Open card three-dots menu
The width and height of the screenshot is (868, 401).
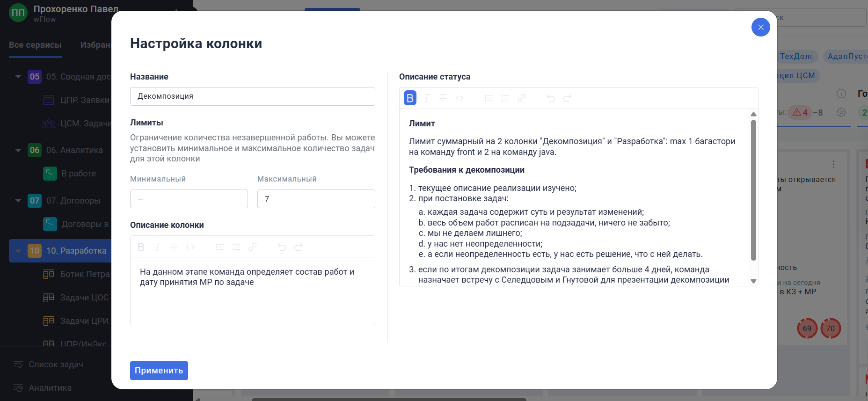point(833,164)
